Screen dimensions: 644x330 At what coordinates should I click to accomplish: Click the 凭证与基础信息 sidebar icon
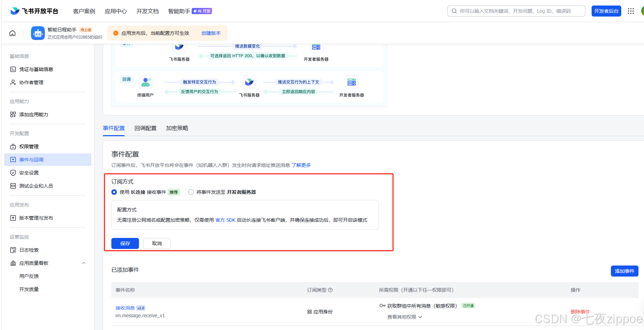point(13,69)
